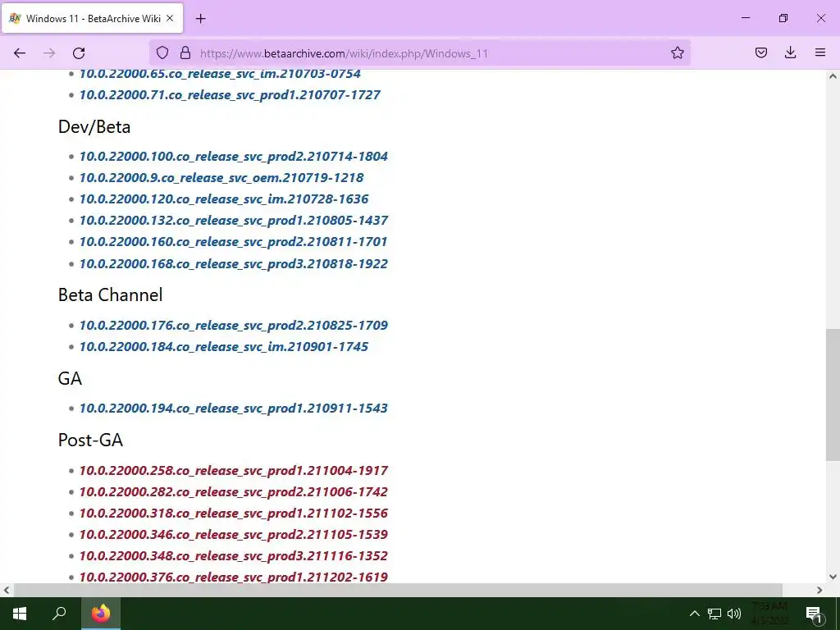Image resolution: width=840 pixels, height=630 pixels.
Task: Open build 10.0.22000.71 svc_prod1 link
Action: point(230,95)
